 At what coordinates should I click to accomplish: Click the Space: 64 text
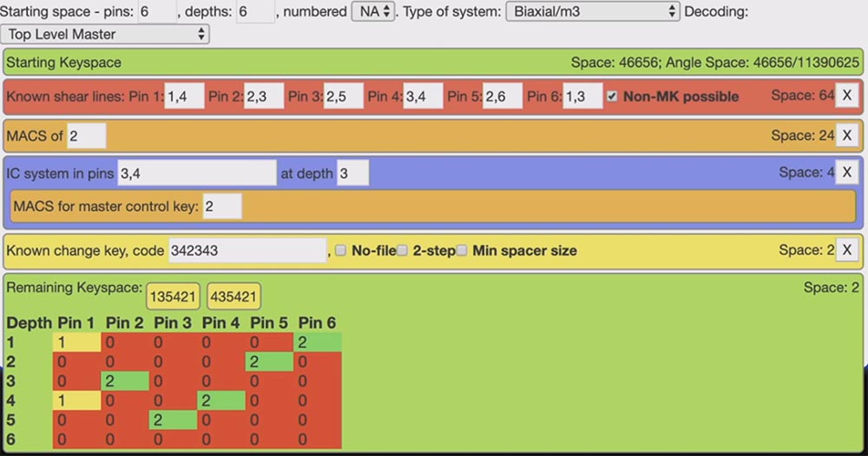(803, 96)
